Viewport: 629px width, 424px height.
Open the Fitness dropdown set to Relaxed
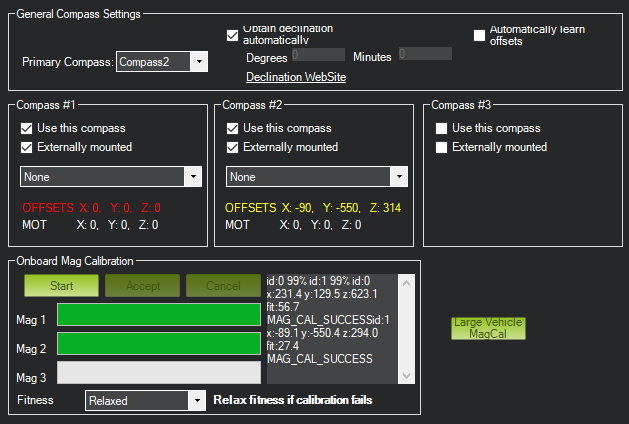click(x=146, y=400)
